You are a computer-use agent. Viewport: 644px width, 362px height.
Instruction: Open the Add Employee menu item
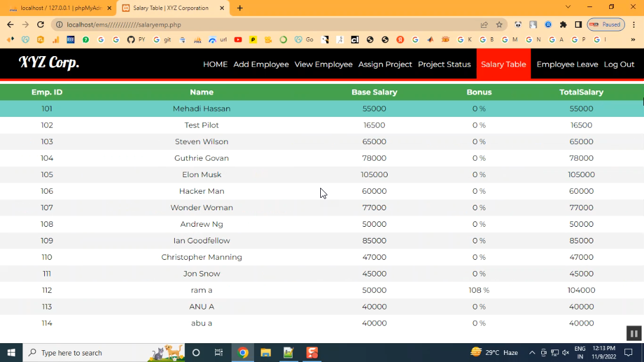[x=261, y=64]
